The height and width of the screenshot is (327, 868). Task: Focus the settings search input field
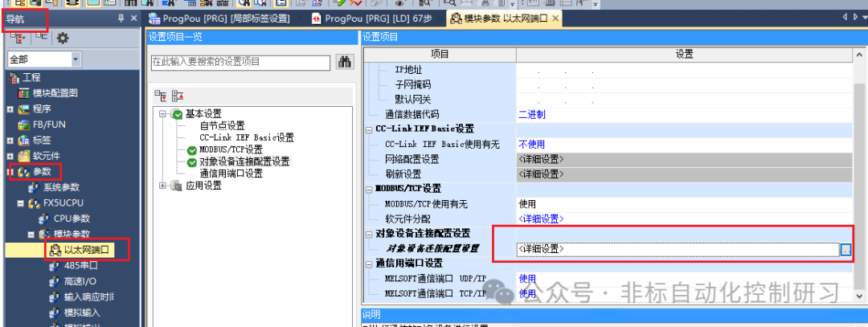(241, 62)
